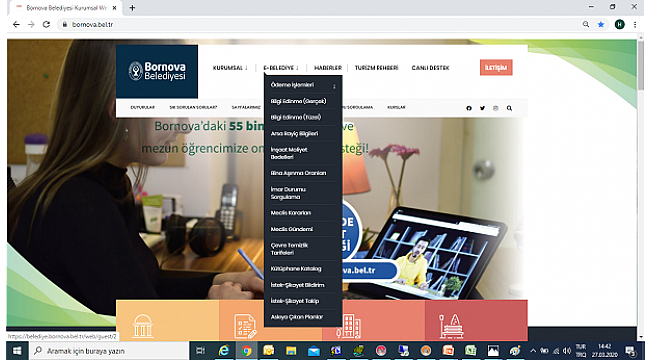This screenshot has height=360, width=650.
Task: Open the site's Twitter icon
Action: (482, 108)
